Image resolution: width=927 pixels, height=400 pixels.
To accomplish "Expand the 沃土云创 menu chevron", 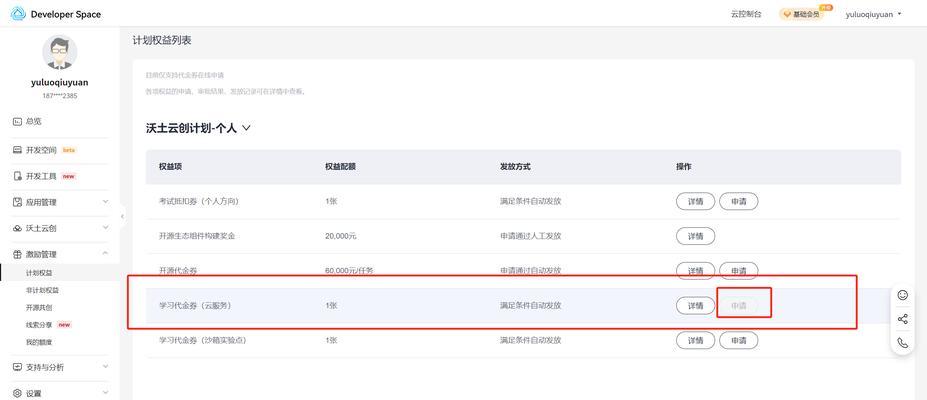I will (105, 228).
